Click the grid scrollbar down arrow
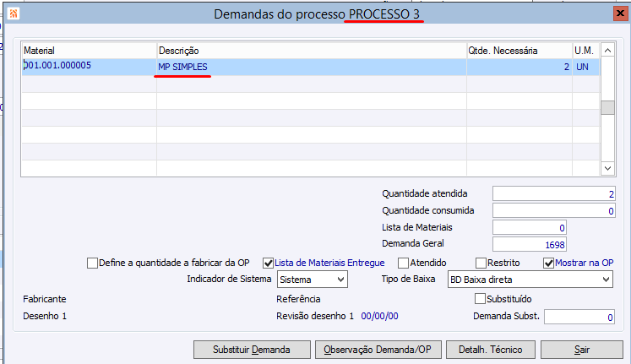 (x=607, y=168)
